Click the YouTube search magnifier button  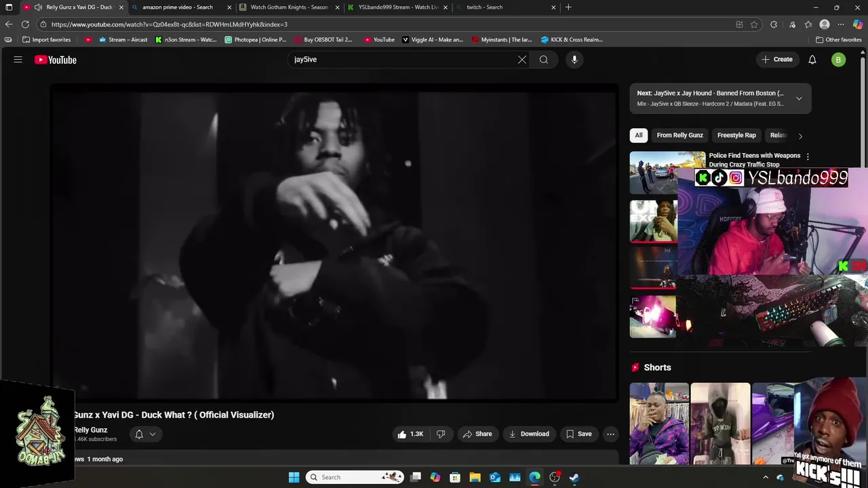click(x=544, y=60)
